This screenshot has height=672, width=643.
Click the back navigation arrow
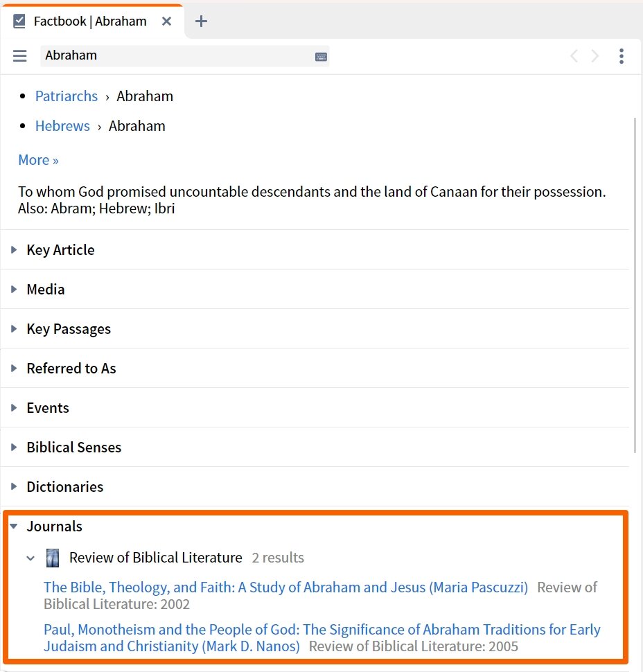(574, 56)
